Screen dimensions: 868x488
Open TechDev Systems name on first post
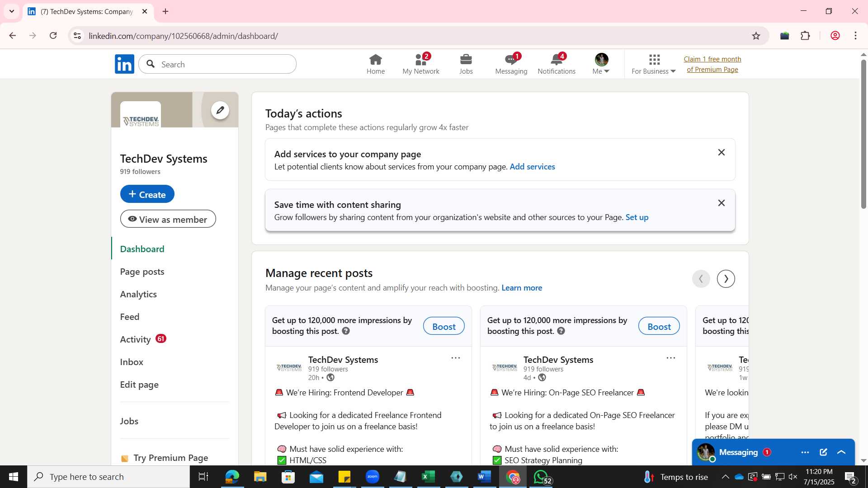click(343, 360)
